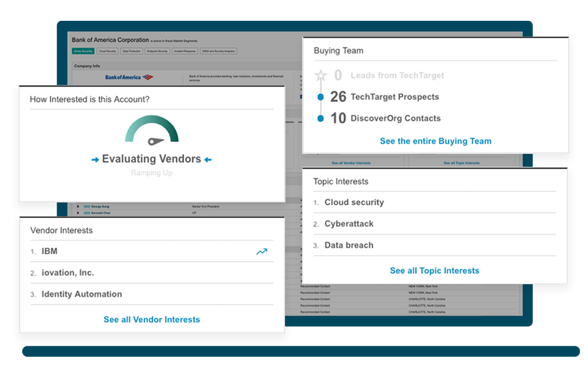Image resolution: width=588 pixels, height=366 pixels.
Task: Click See all Topic Interests in the background page
Action: tap(462, 163)
